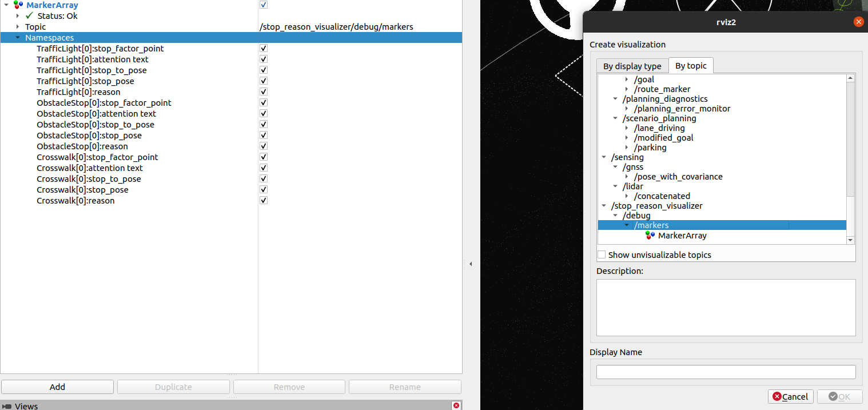868x410 pixels.
Task: Enable Show unvisualizable topics
Action: (x=602, y=255)
